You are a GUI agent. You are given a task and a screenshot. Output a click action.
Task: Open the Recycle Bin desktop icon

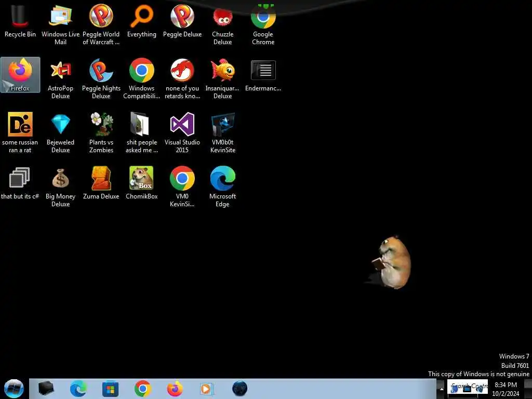click(x=20, y=20)
